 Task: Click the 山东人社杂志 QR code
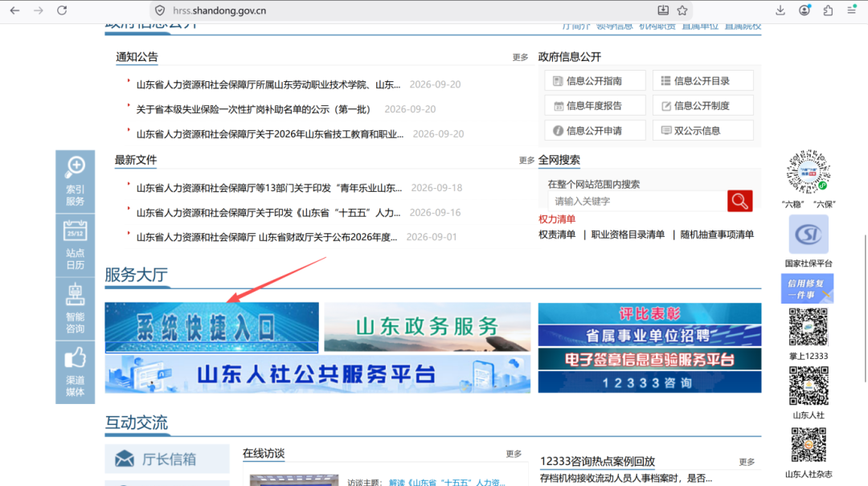[809, 445]
